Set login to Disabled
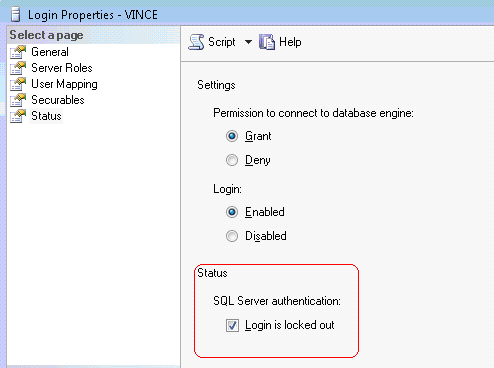 pos(232,236)
